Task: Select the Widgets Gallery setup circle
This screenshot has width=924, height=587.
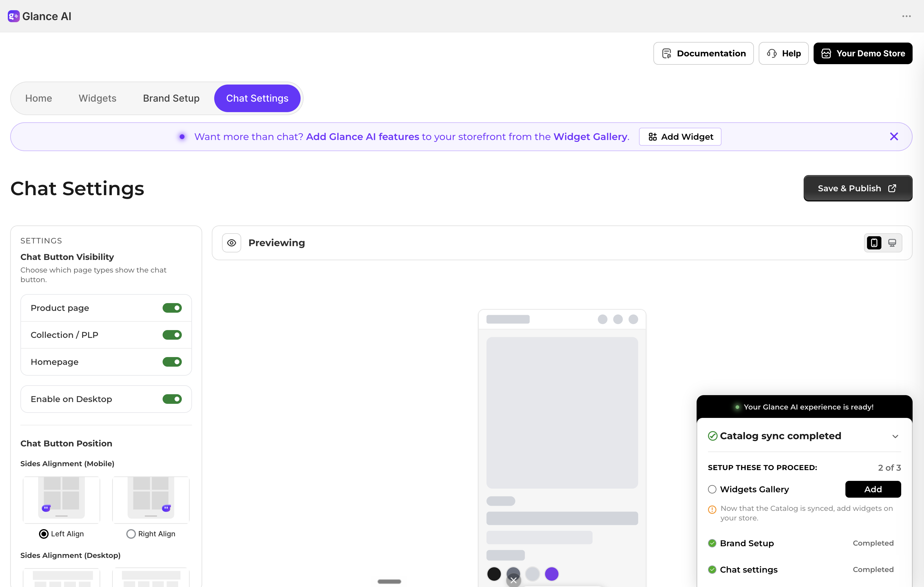Action: point(712,489)
